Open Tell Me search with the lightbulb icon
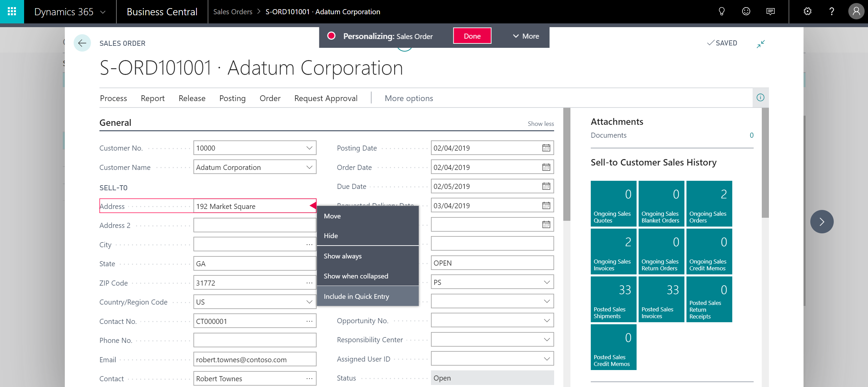The width and height of the screenshot is (868, 387). 721,12
